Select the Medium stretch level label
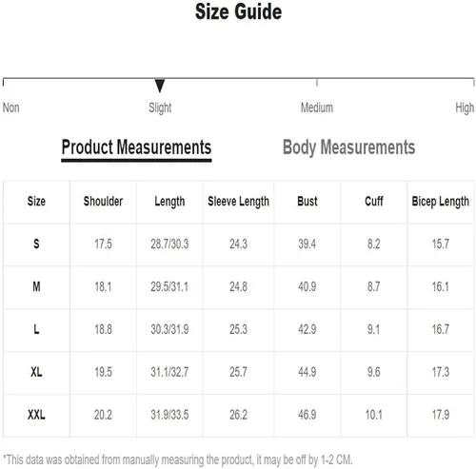The image size is (476, 469). coord(317,107)
